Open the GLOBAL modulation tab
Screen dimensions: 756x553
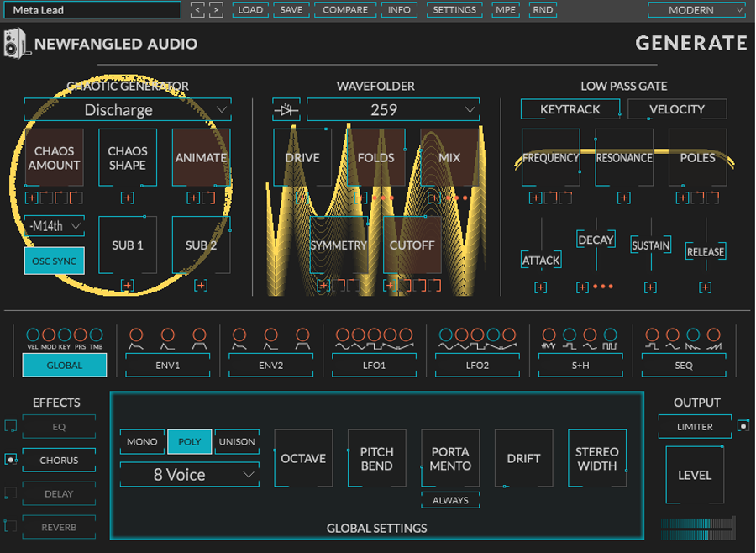(65, 366)
